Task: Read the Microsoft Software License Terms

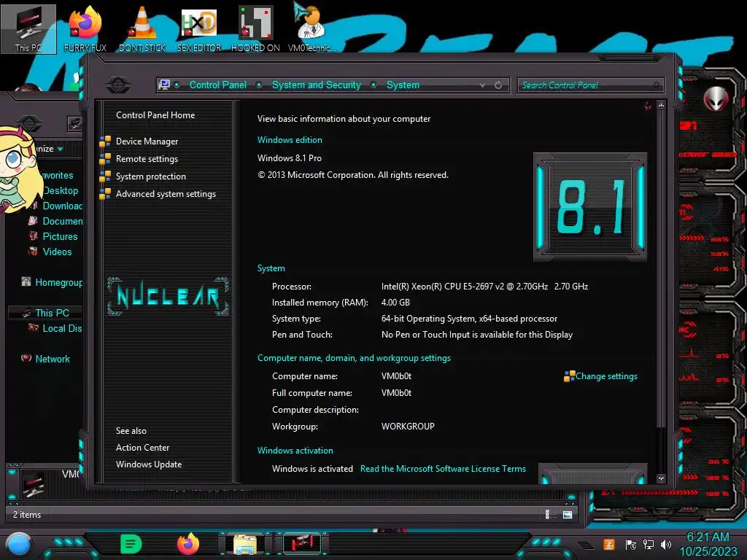Action: click(443, 469)
